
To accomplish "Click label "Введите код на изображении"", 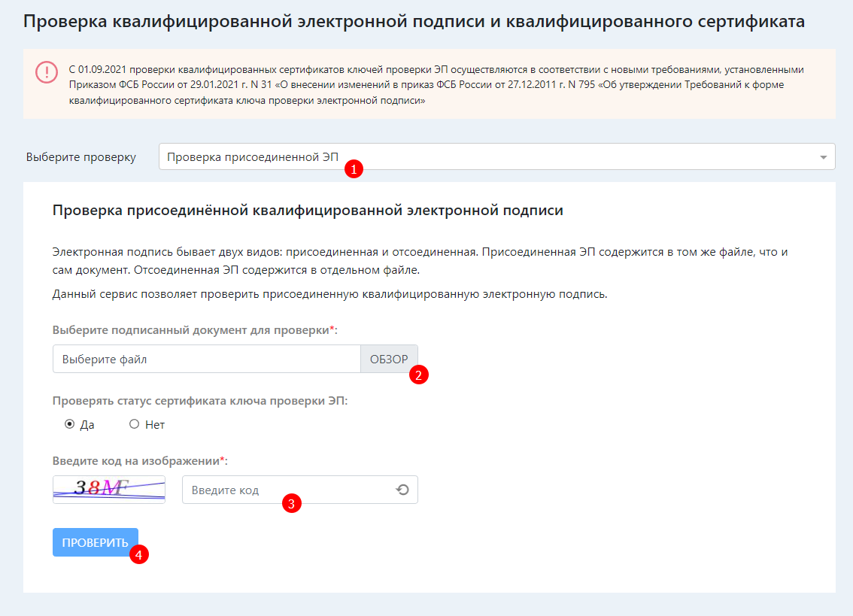I will pyautogui.click(x=140, y=460).
